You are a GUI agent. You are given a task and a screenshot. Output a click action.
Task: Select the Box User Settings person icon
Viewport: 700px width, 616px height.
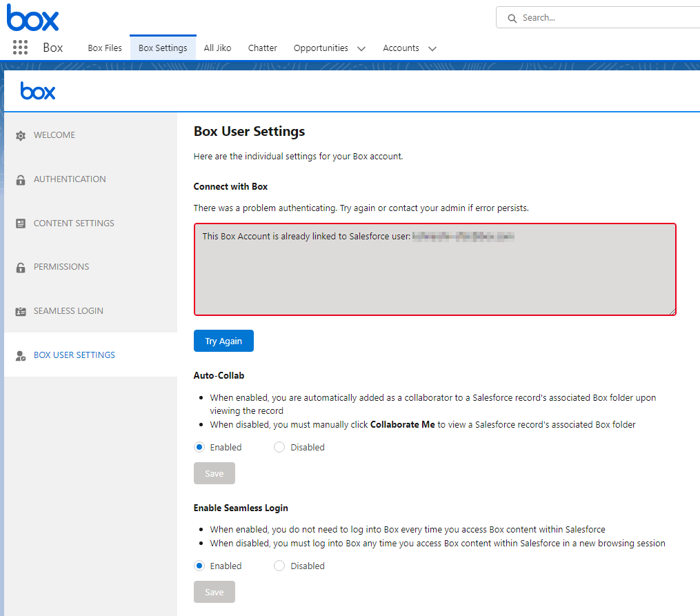pyautogui.click(x=20, y=355)
